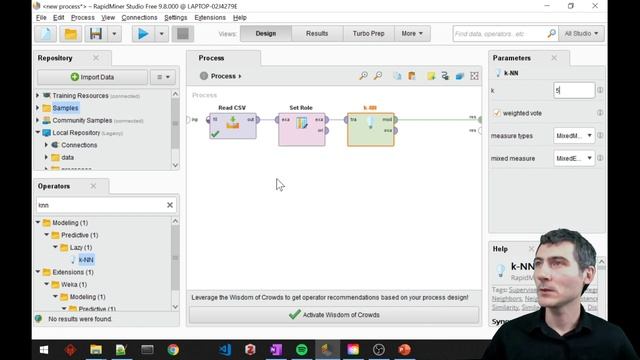
Task: Click the Find data, operators search box
Action: (500, 33)
